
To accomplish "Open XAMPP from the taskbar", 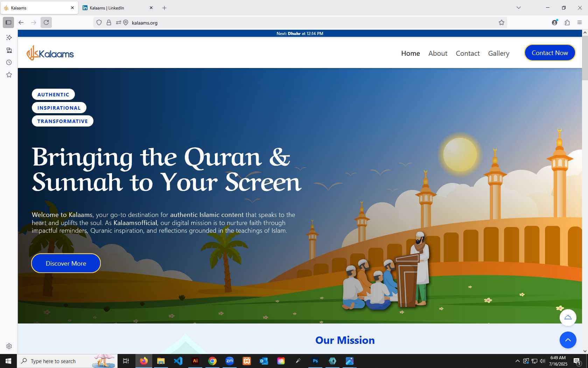I will coord(247,361).
